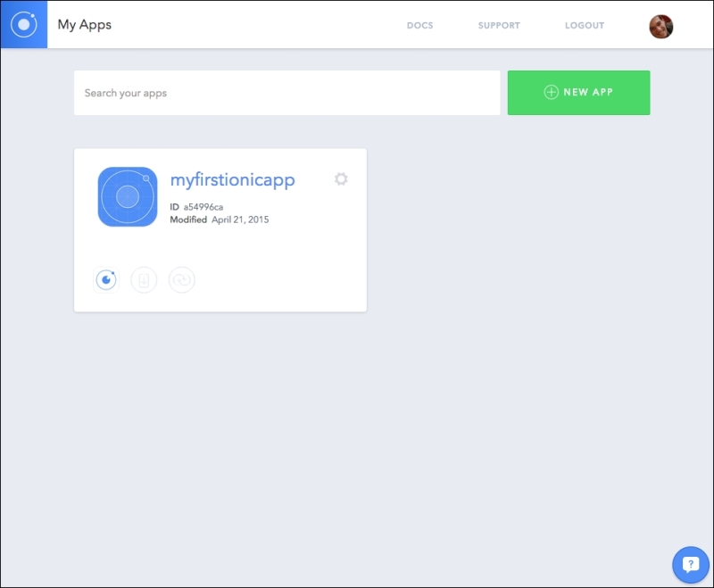Click the Ionic logo in header

click(x=24, y=24)
